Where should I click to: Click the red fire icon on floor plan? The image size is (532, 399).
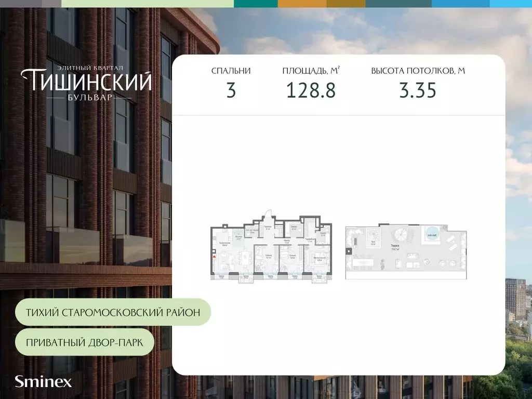(215, 257)
